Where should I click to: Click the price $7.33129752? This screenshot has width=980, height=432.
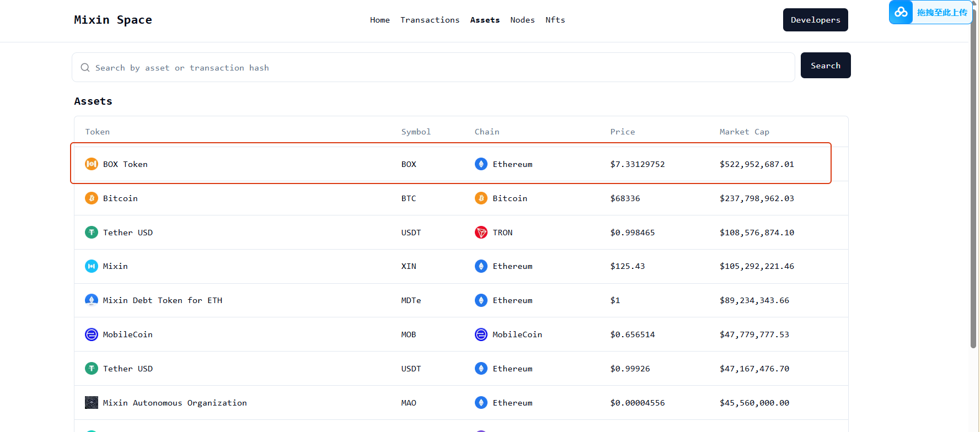(638, 164)
